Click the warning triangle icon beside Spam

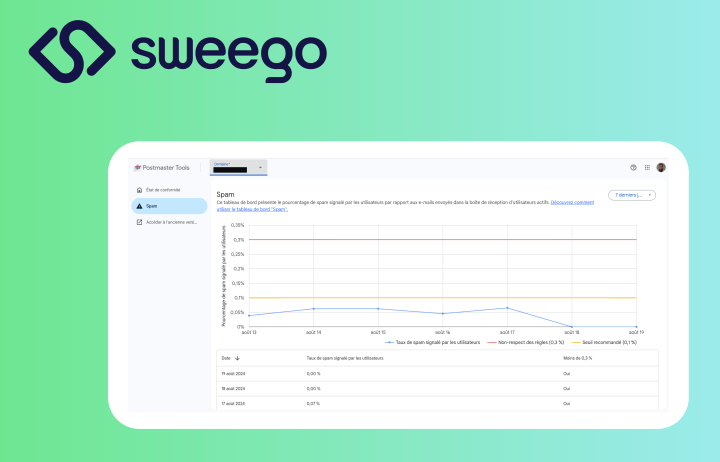pos(139,206)
